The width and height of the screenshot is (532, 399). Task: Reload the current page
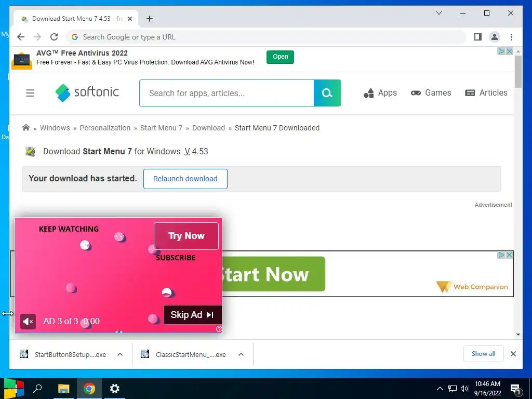tap(54, 37)
